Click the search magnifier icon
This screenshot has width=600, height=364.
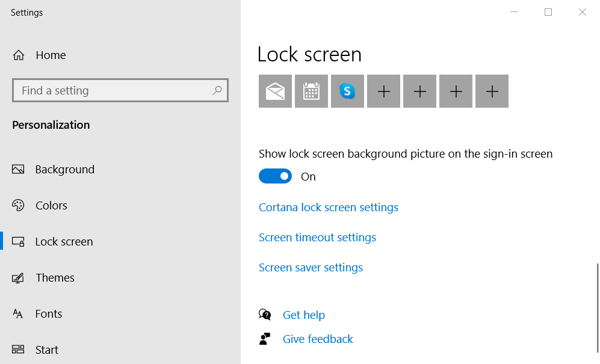(217, 91)
